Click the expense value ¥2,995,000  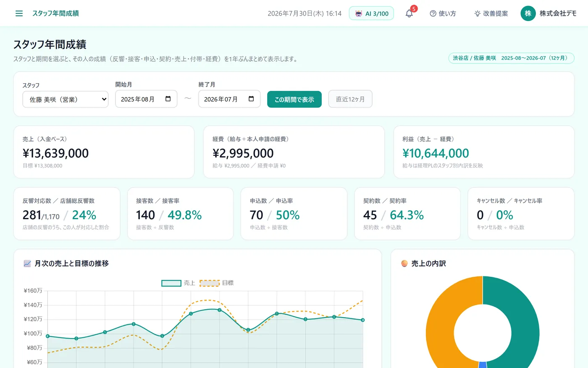[x=243, y=153]
